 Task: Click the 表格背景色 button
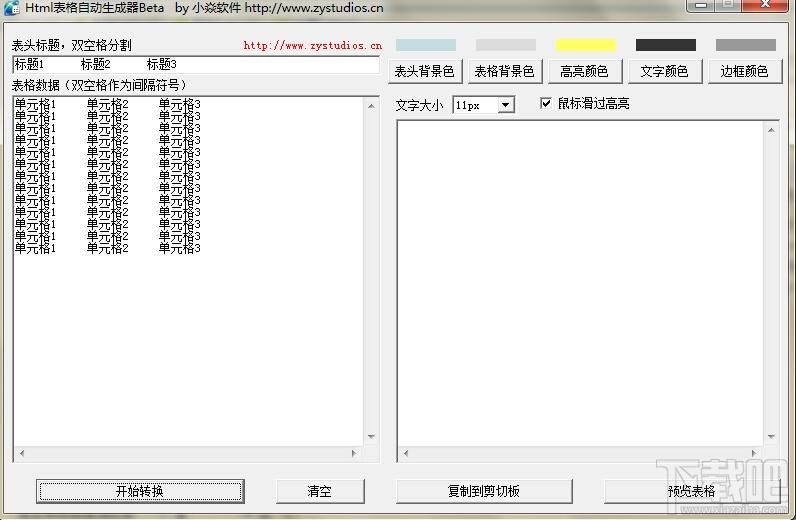(x=505, y=71)
